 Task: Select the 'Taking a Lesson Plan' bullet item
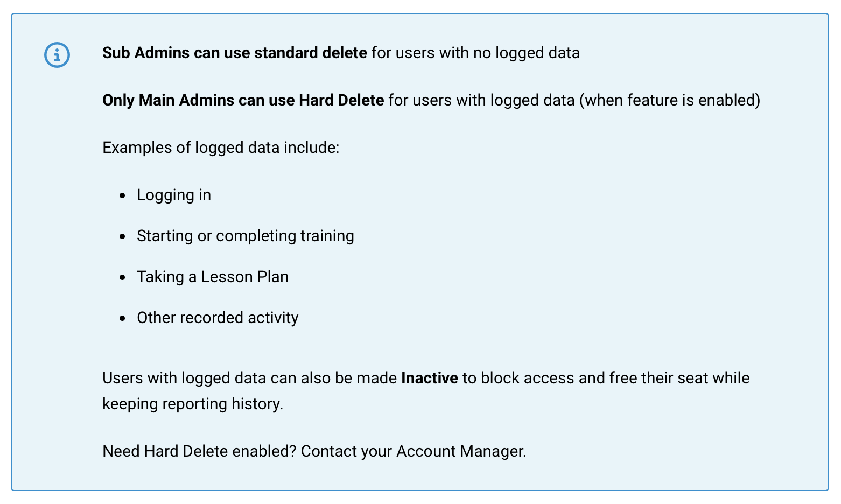click(x=213, y=277)
